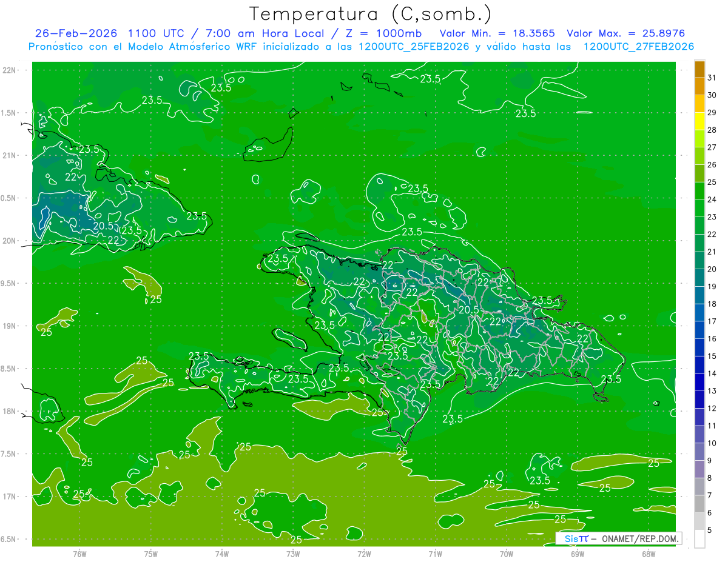Click the 20N latitude axis label
The image size is (728, 562).
coord(9,241)
